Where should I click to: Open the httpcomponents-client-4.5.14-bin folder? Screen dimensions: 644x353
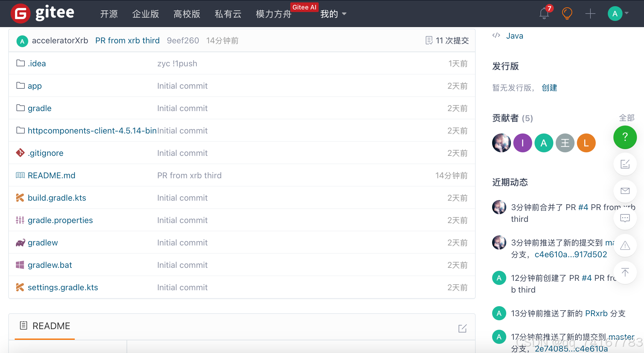[x=92, y=131]
